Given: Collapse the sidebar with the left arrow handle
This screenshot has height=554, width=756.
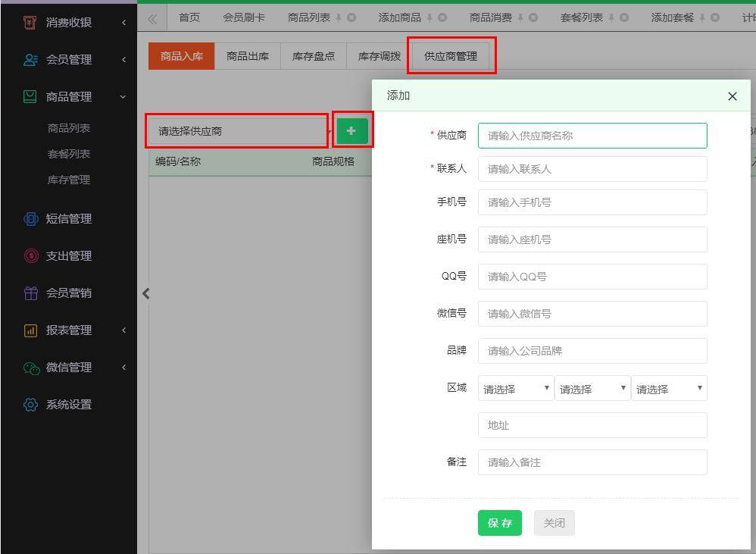Looking at the screenshot, I should (146, 293).
